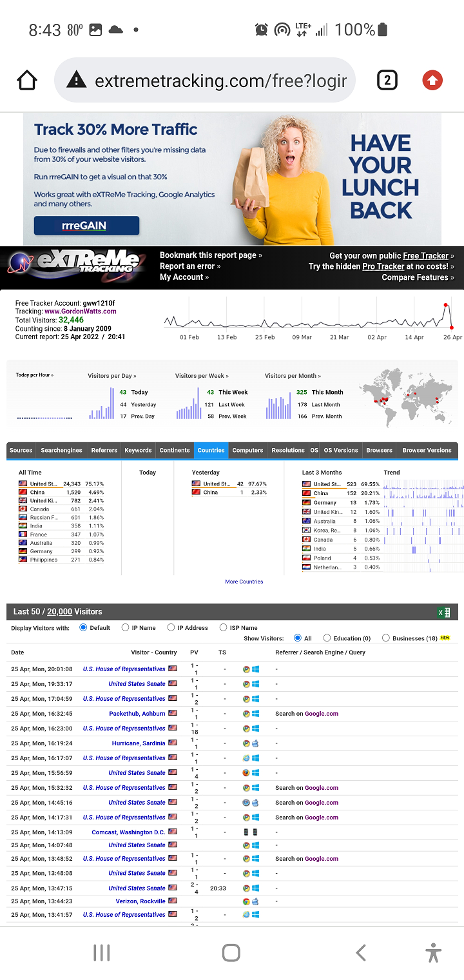Tap Android back button
Image resolution: width=464 pixels, height=980 pixels.
pyautogui.click(x=361, y=953)
